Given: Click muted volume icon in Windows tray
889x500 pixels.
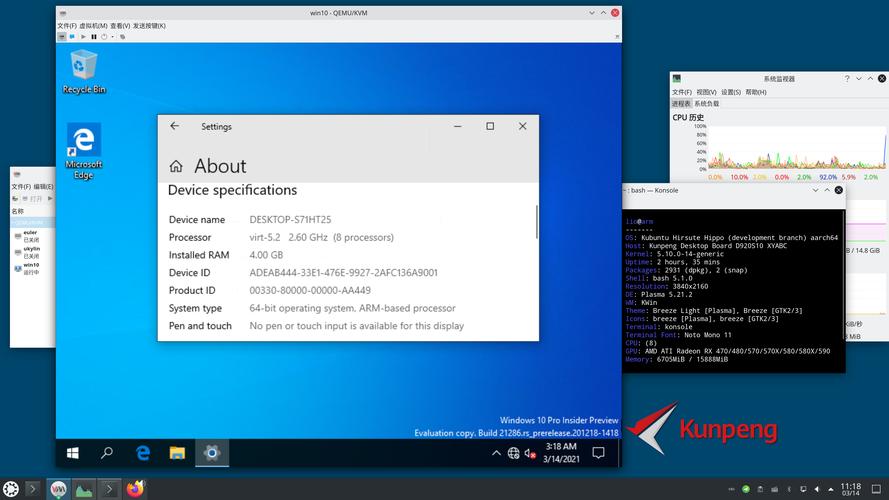Looking at the screenshot, I should click(x=530, y=453).
